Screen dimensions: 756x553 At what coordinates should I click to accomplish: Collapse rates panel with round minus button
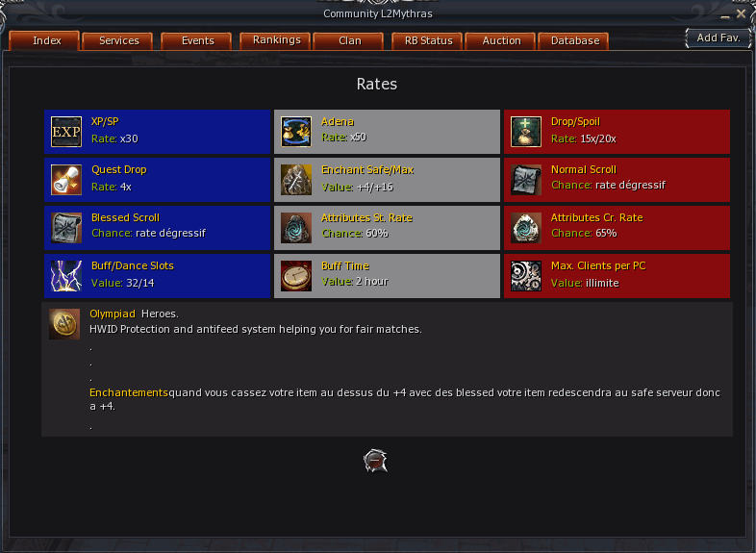point(375,461)
